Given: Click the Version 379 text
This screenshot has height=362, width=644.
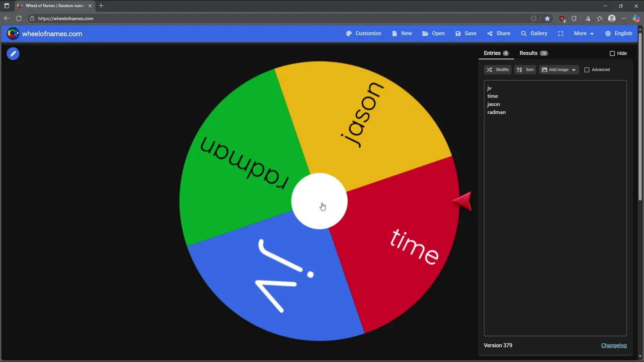Looking at the screenshot, I should (498, 345).
